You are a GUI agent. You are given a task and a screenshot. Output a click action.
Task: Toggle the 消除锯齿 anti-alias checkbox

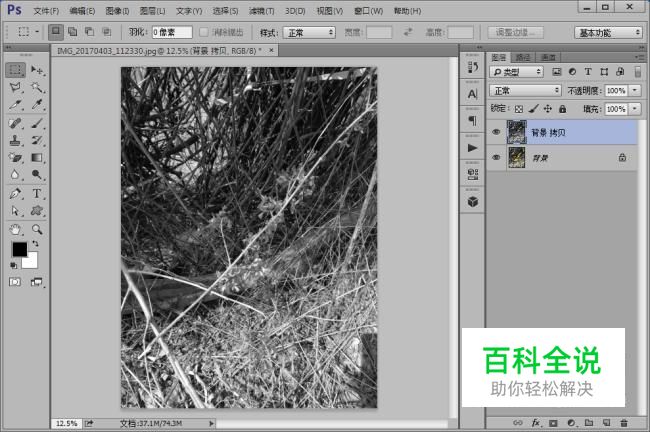point(204,32)
